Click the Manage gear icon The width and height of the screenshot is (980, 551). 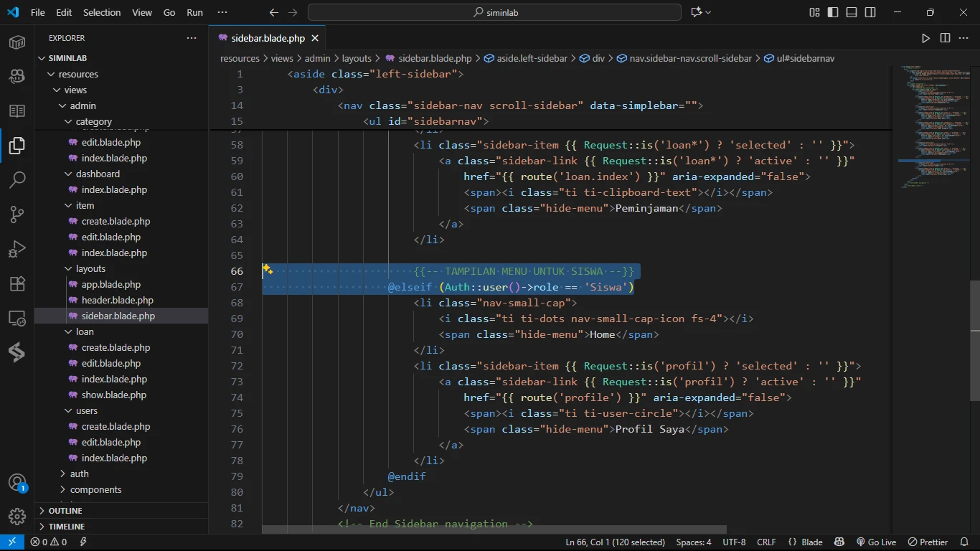tap(17, 516)
